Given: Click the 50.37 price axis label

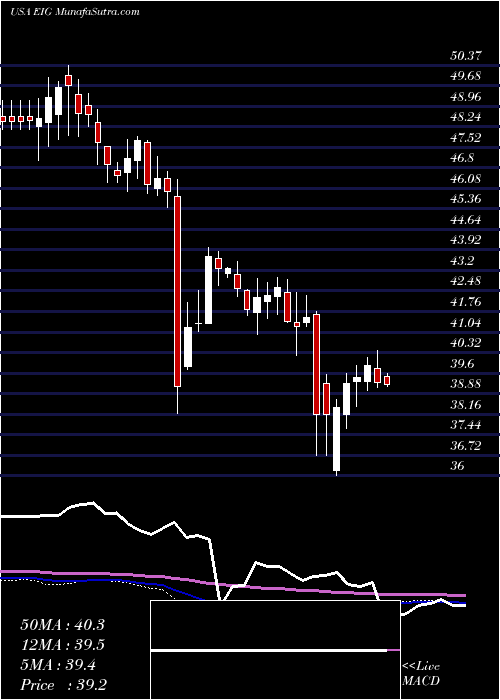Looking at the screenshot, I should pos(465,56).
